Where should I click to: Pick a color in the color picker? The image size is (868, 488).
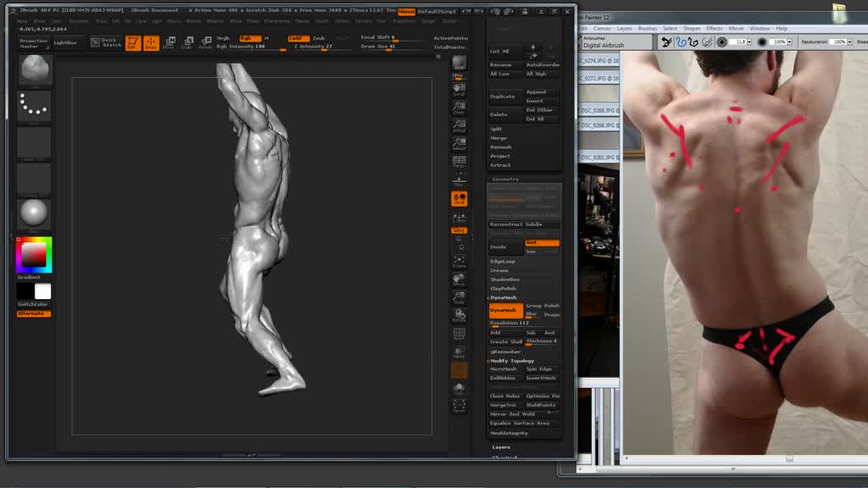(x=34, y=254)
